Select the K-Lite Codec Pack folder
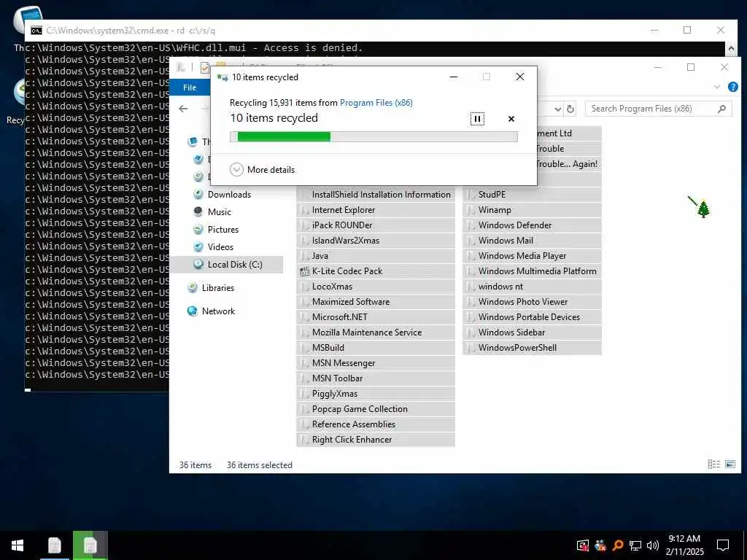Image resolution: width=747 pixels, height=560 pixels. pyautogui.click(x=376, y=271)
